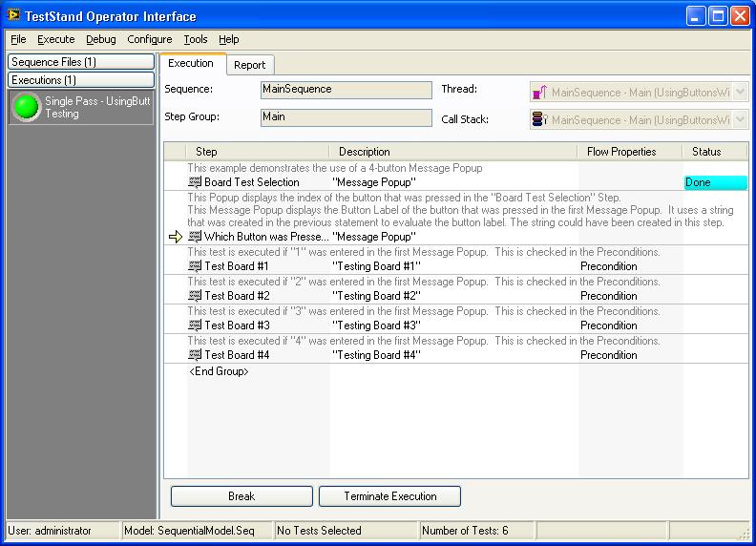Click the Which Button was Pressed step icon
The width and height of the screenshot is (756, 546).
[x=195, y=237]
